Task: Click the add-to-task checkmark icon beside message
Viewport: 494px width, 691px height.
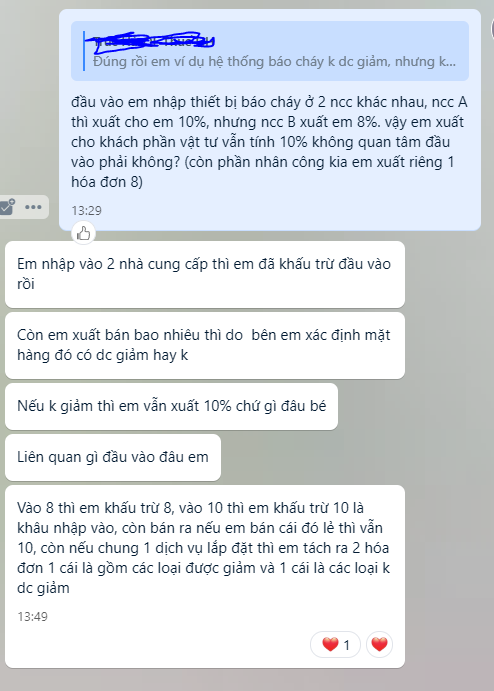Action: click(x=7, y=207)
